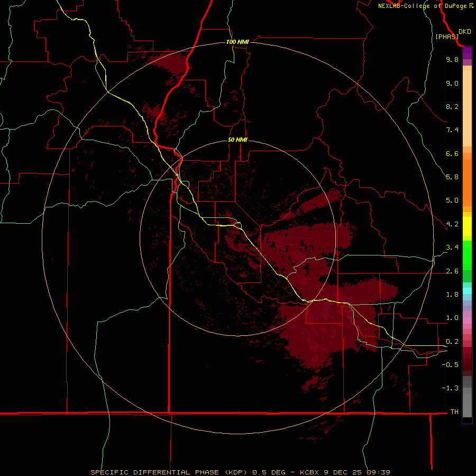
Task: Click the 3.4 scale value
Action: (x=452, y=248)
